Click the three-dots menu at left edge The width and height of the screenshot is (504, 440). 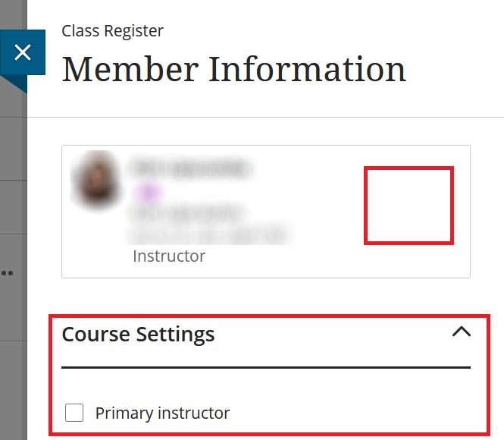[8, 272]
